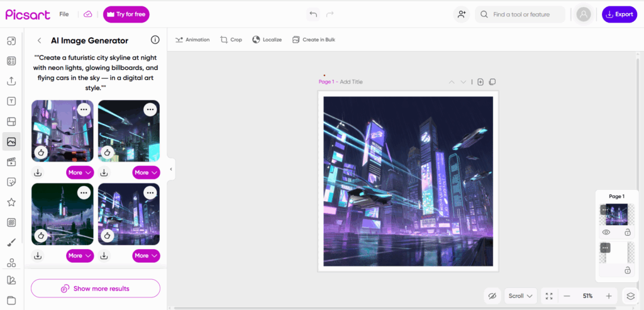Screen dimensions: 644x310
Task: Expand More options under the fourth image
Action: pos(146,256)
